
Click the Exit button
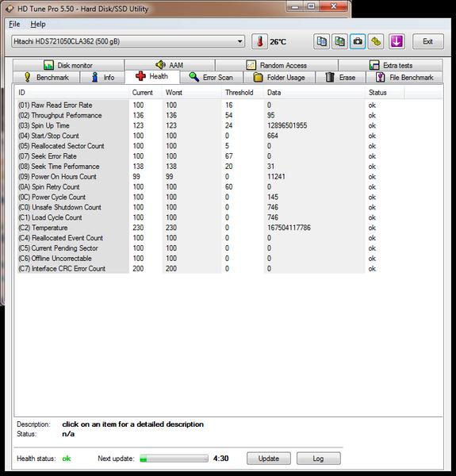pyautogui.click(x=427, y=41)
